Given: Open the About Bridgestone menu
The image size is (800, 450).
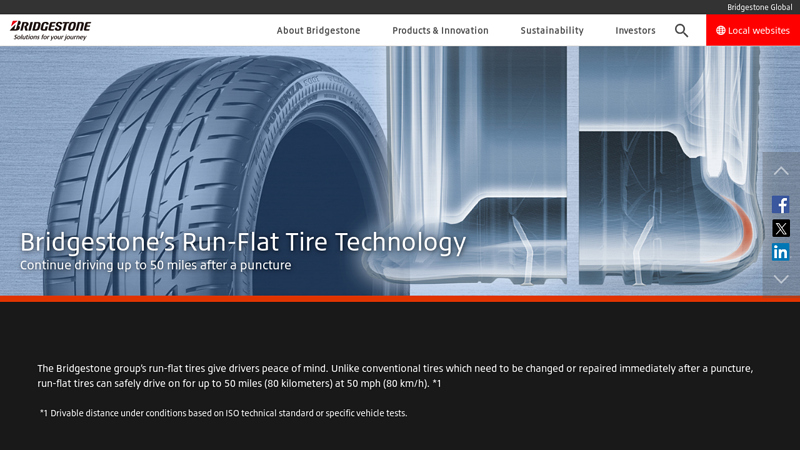Looking at the screenshot, I should click(x=318, y=31).
